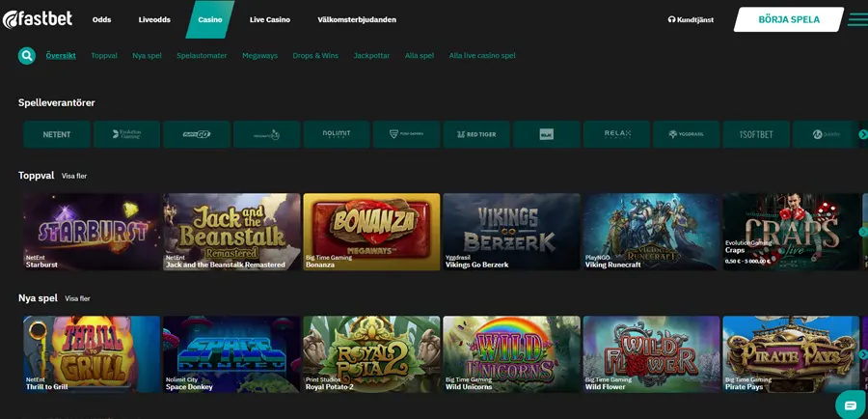Click the Toppval section heading

coord(36,176)
